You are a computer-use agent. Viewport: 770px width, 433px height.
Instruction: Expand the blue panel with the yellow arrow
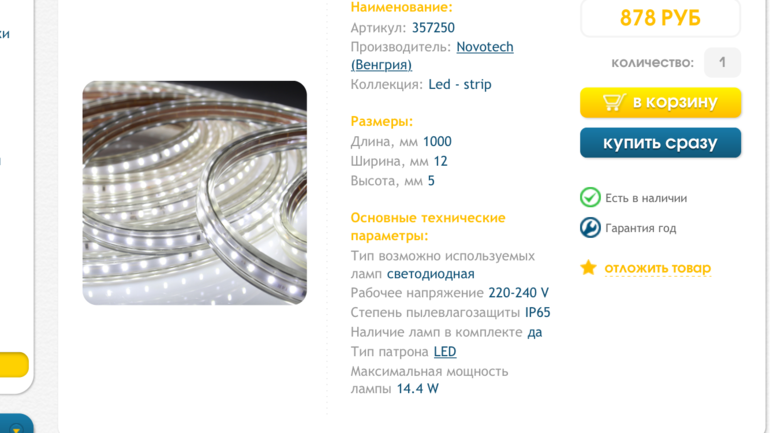[15, 424]
